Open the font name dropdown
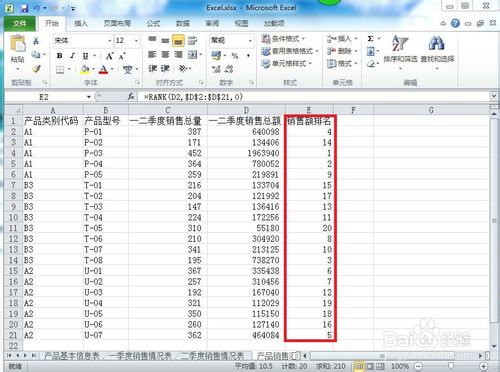 click(109, 41)
